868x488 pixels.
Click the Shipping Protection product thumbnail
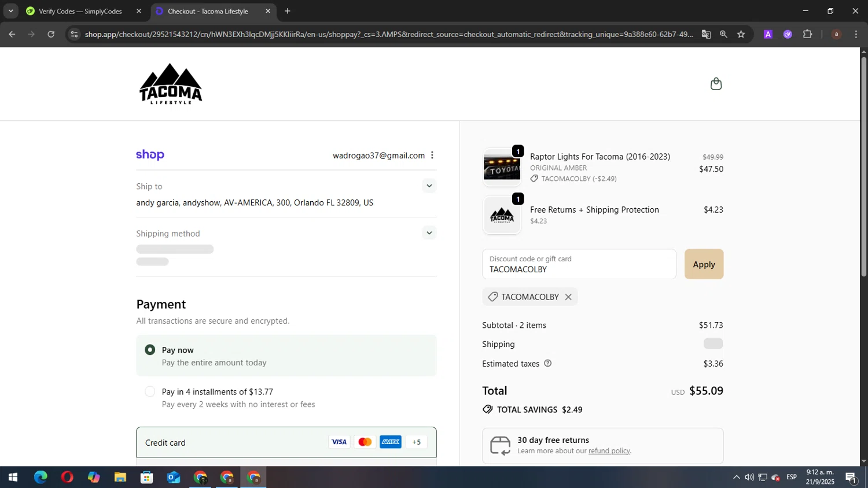coord(502,215)
